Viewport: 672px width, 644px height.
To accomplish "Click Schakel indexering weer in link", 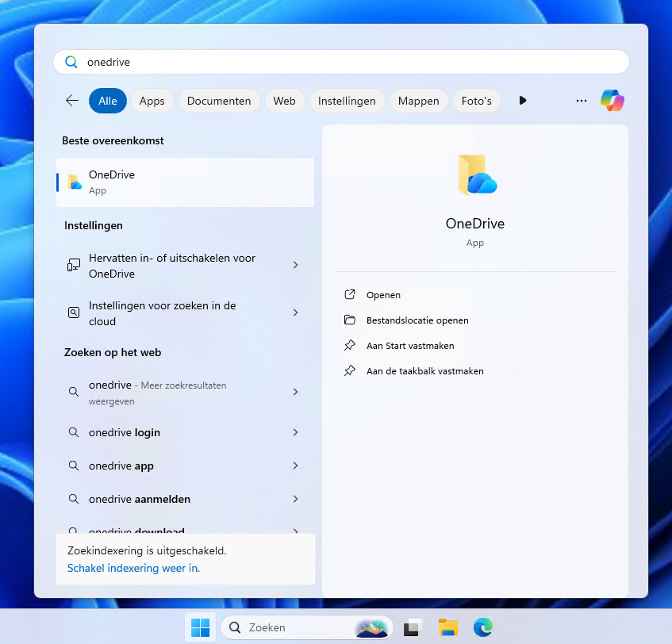I will tap(134, 568).
